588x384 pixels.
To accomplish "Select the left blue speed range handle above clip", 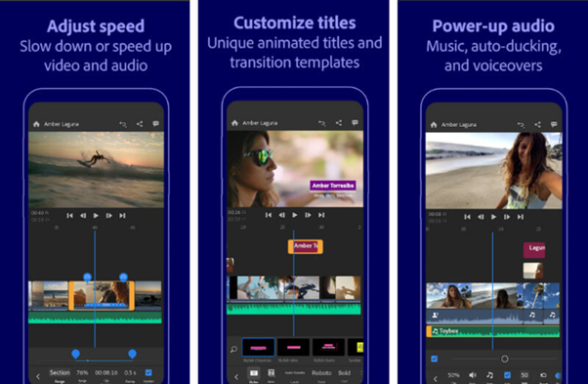I will 87,277.
